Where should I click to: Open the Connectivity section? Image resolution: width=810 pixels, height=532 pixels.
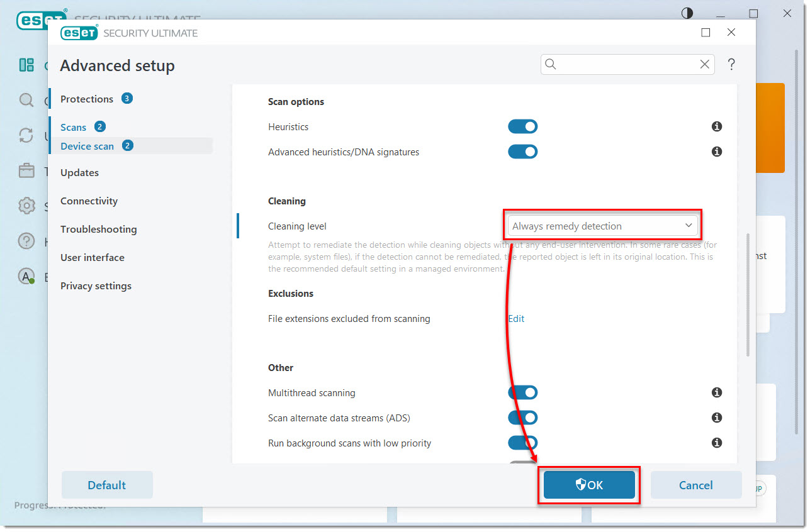point(89,201)
